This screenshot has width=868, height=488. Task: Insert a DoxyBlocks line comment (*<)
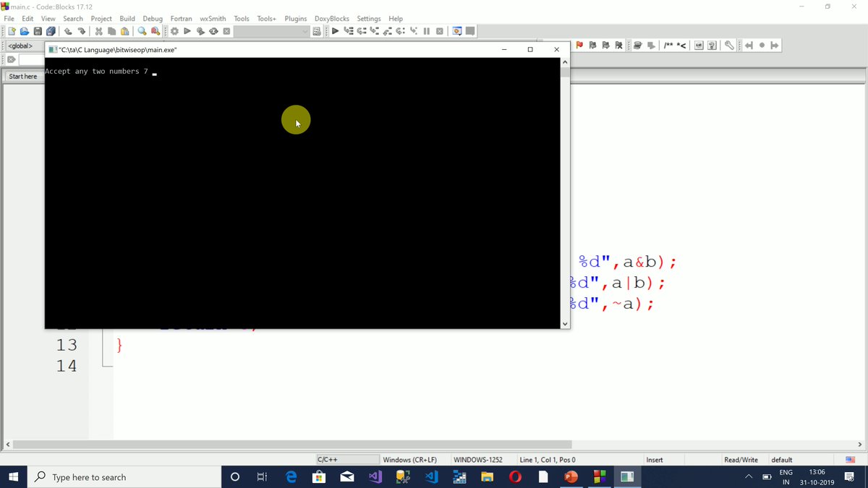(x=681, y=46)
